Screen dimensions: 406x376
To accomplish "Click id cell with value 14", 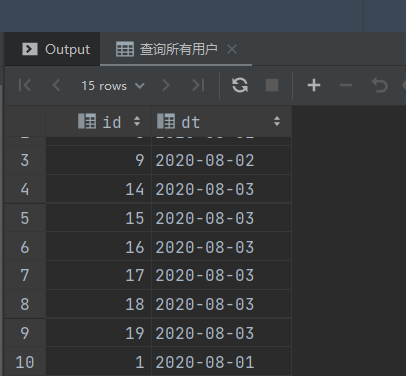I will [x=98, y=189].
